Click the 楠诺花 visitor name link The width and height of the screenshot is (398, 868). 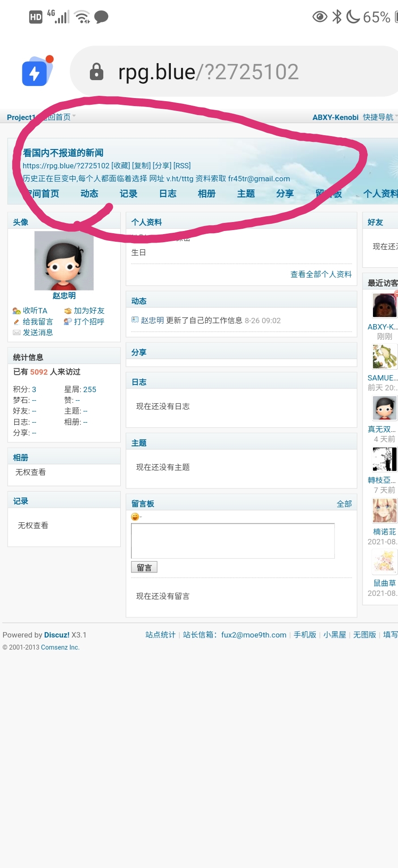(385, 532)
